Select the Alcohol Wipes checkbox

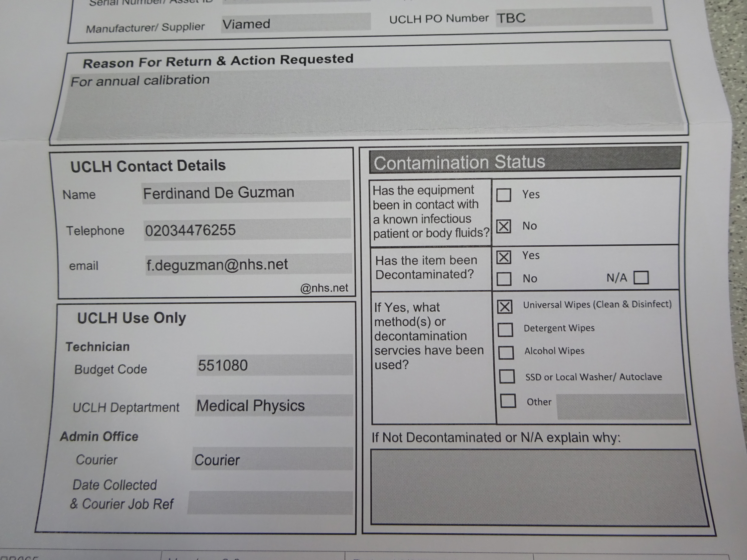[506, 352]
